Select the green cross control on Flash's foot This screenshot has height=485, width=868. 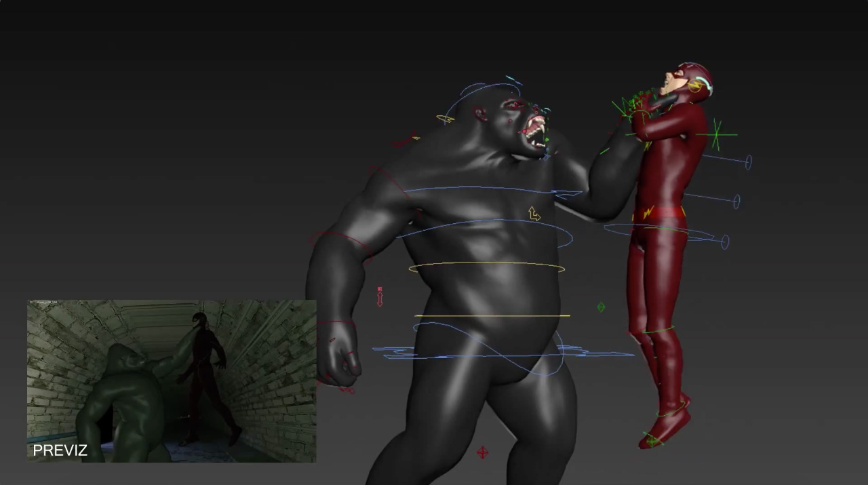coord(652,442)
